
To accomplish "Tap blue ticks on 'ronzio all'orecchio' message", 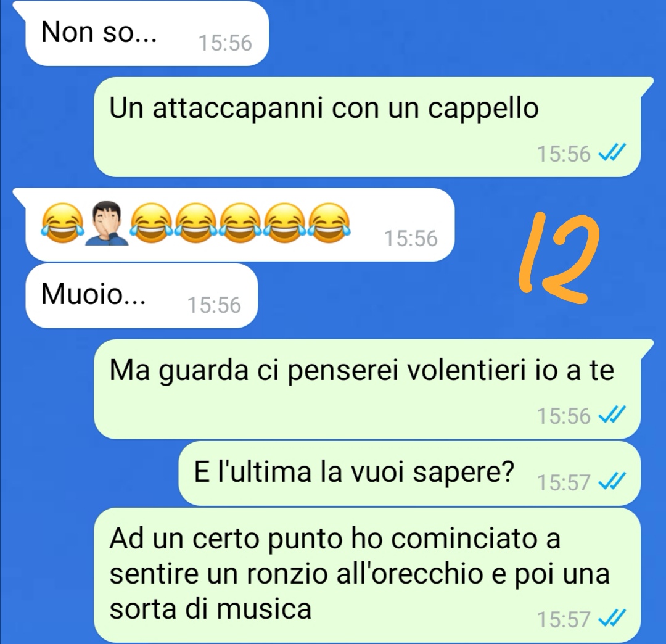I will pos(612,618).
